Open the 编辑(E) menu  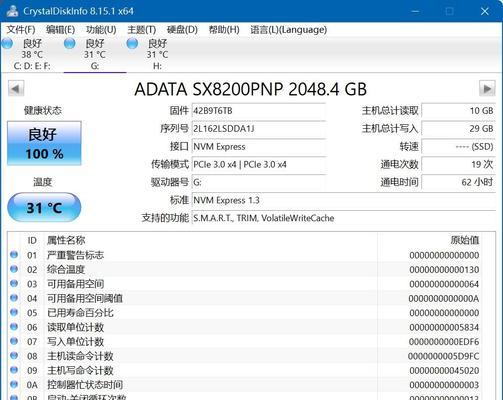(60, 30)
